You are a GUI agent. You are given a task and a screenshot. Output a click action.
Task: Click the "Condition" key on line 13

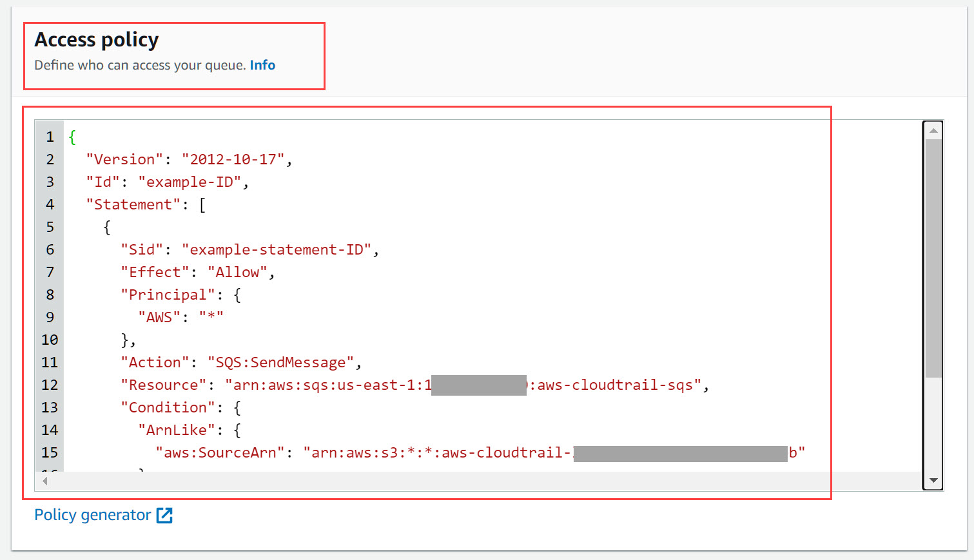pos(168,407)
